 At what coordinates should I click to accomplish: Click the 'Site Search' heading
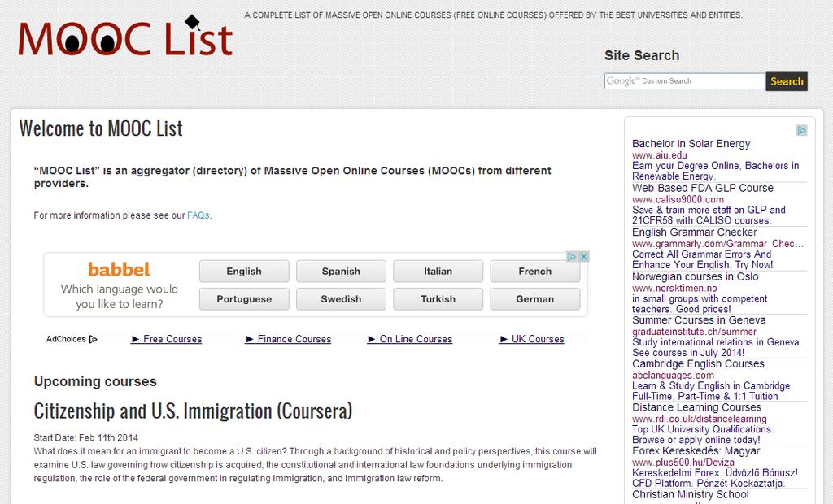(x=642, y=55)
